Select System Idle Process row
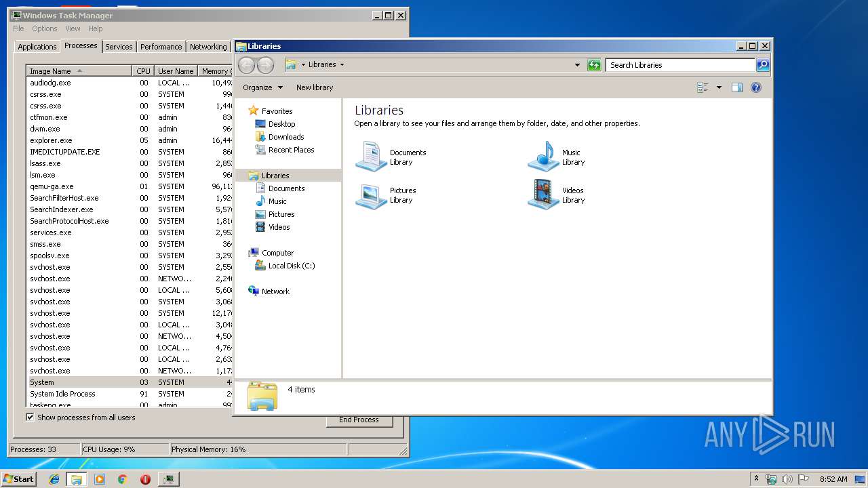The height and width of the screenshot is (488, 868). tap(130, 394)
